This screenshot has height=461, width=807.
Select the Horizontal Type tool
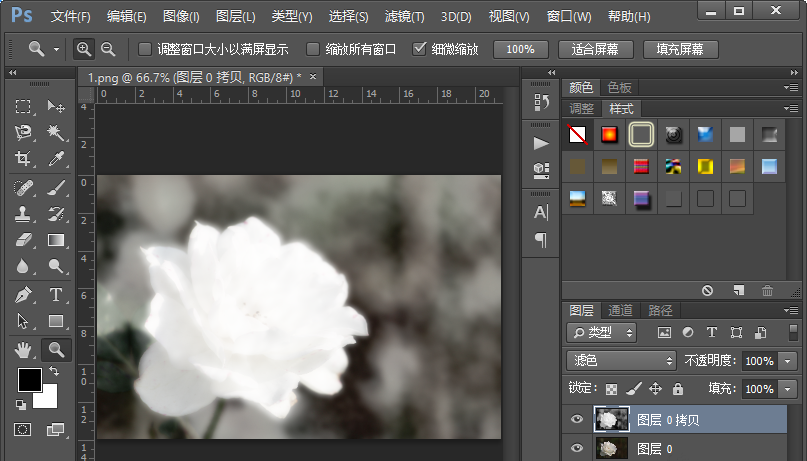click(x=56, y=294)
